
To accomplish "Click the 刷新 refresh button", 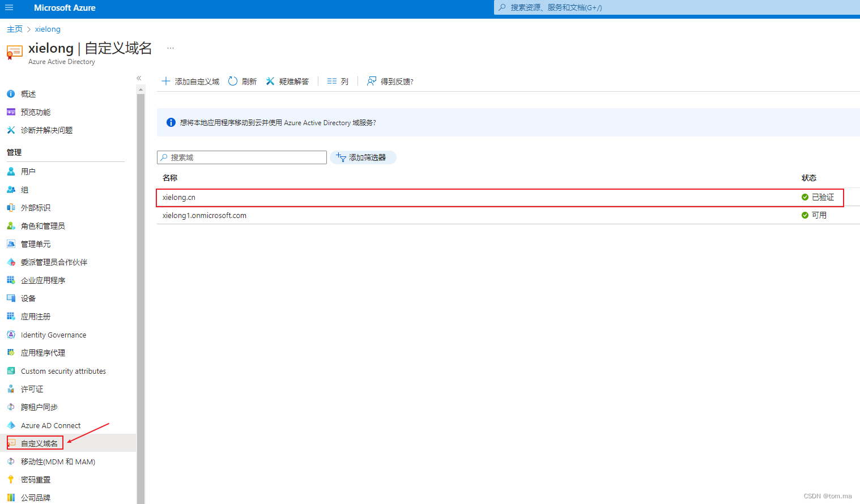I will coord(242,82).
